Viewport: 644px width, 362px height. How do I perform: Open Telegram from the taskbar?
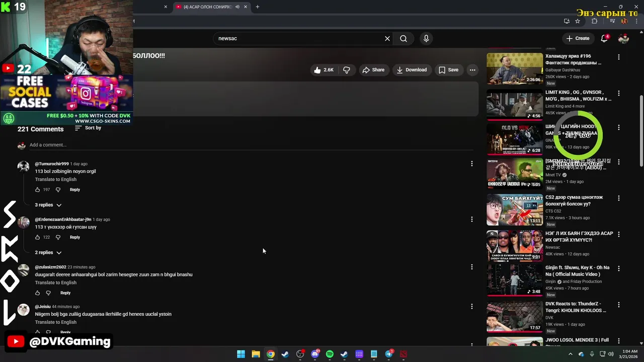pyautogui.click(x=389, y=354)
